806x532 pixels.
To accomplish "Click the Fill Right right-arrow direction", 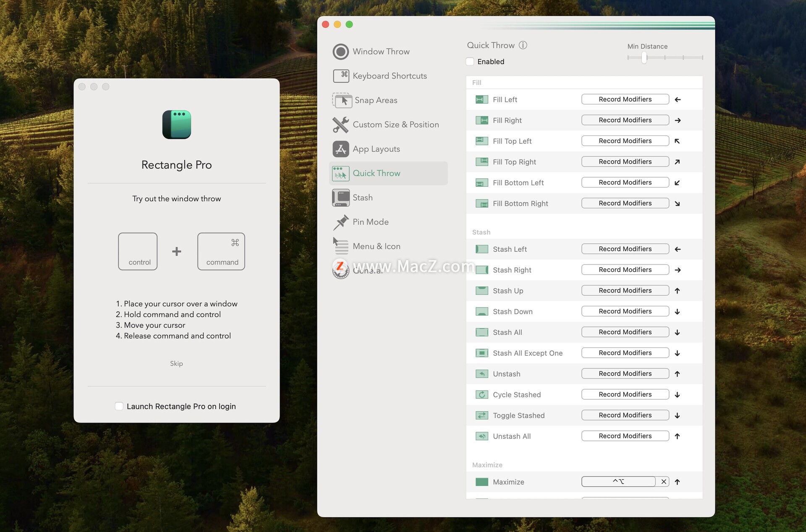I will click(678, 120).
